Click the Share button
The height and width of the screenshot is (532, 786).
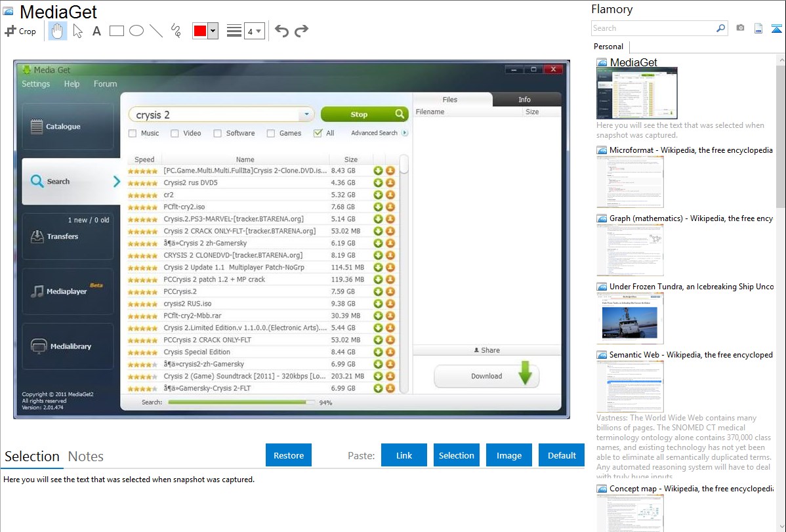(x=487, y=350)
